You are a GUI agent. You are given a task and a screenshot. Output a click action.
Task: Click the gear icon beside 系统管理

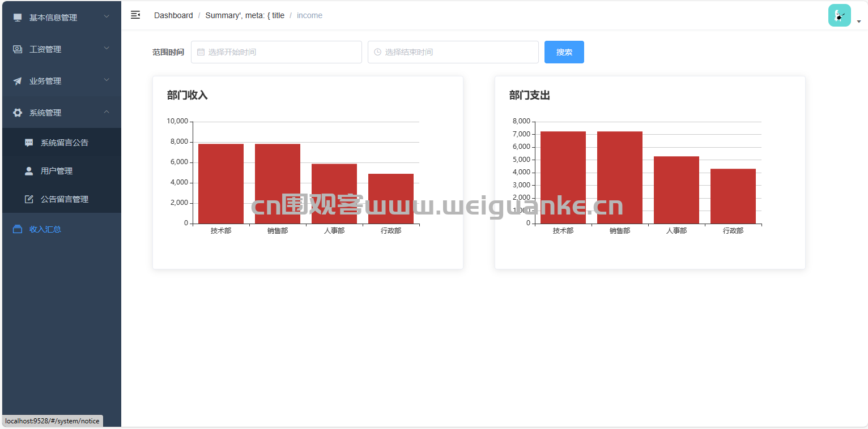coord(18,113)
